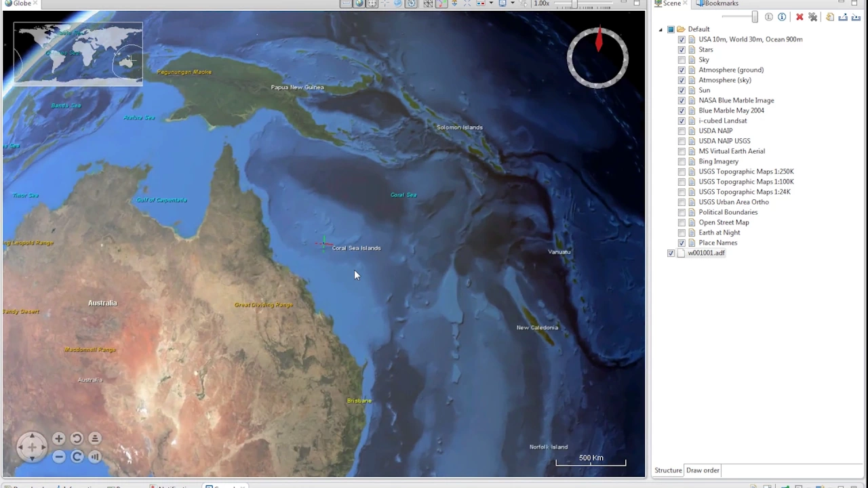Click the zoom out minus control on globe
The width and height of the screenshot is (868, 488).
coord(59,457)
